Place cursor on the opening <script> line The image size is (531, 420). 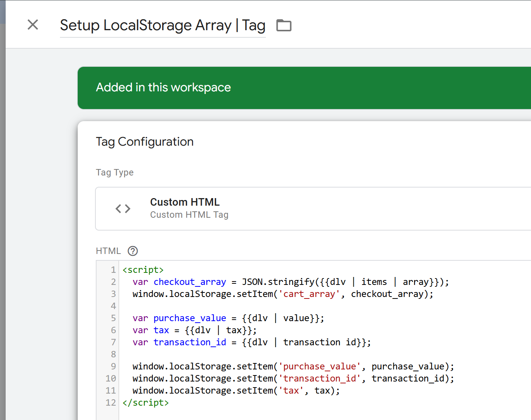[143, 270]
